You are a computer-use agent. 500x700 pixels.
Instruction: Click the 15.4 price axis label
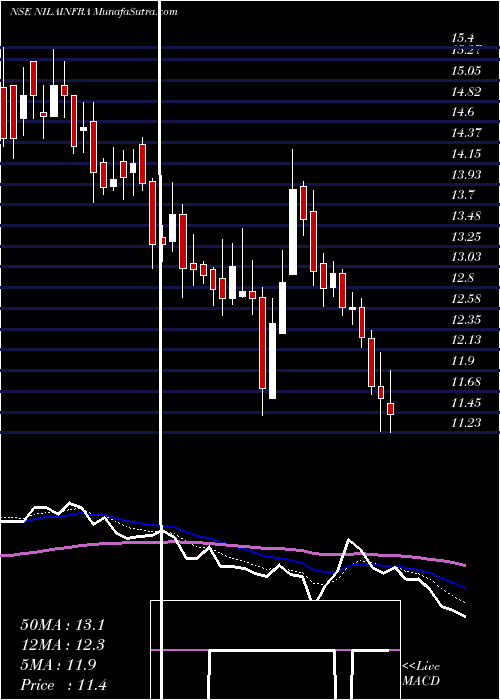click(x=464, y=39)
